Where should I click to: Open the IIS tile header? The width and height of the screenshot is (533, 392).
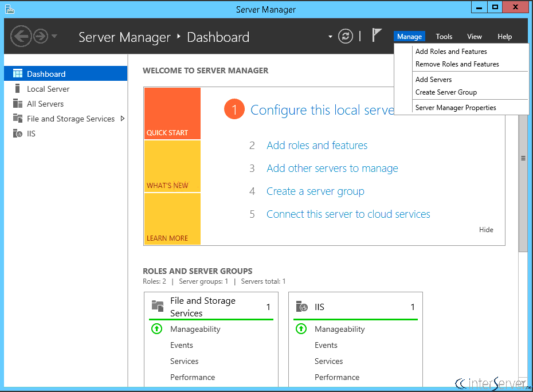pyautogui.click(x=355, y=307)
